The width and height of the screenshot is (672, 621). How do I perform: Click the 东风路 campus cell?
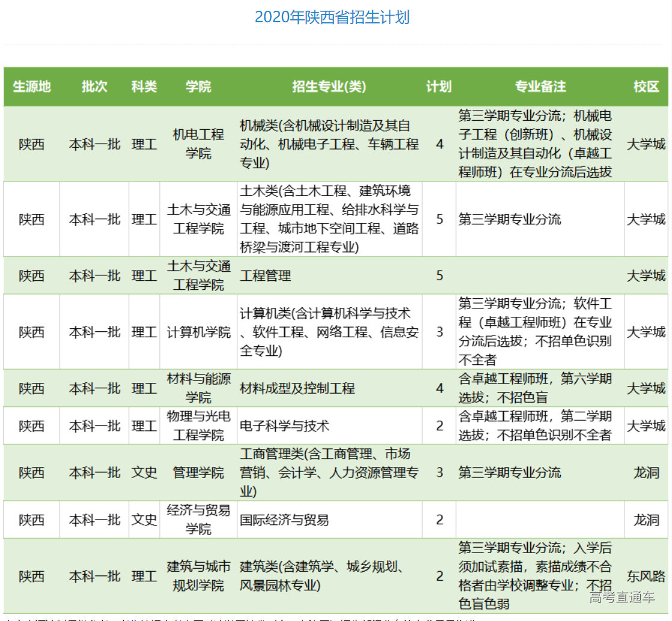click(646, 576)
